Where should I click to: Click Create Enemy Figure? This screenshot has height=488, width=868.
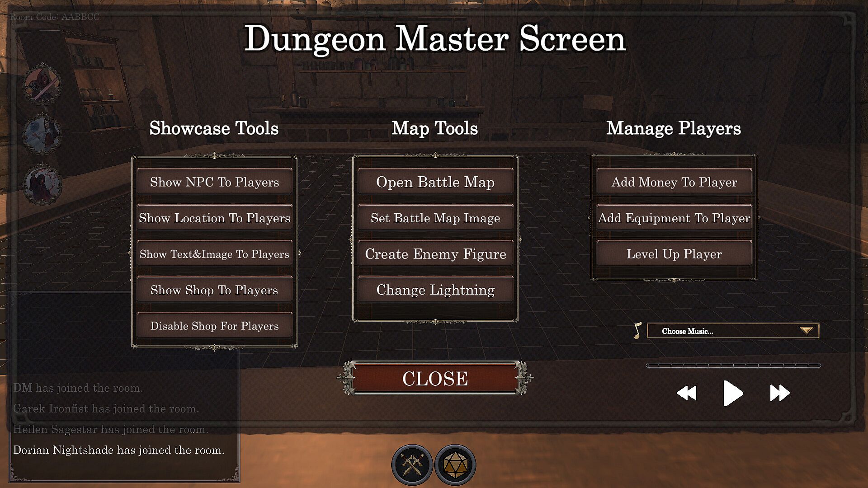click(x=435, y=254)
